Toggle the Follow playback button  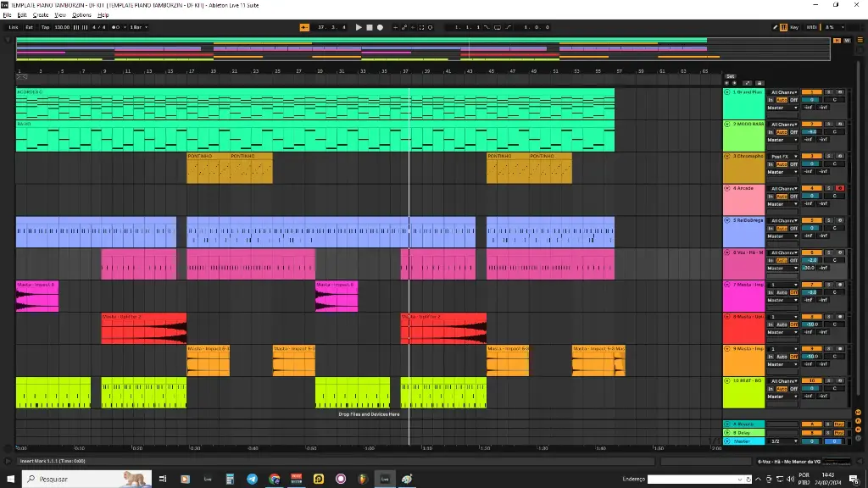tap(304, 27)
